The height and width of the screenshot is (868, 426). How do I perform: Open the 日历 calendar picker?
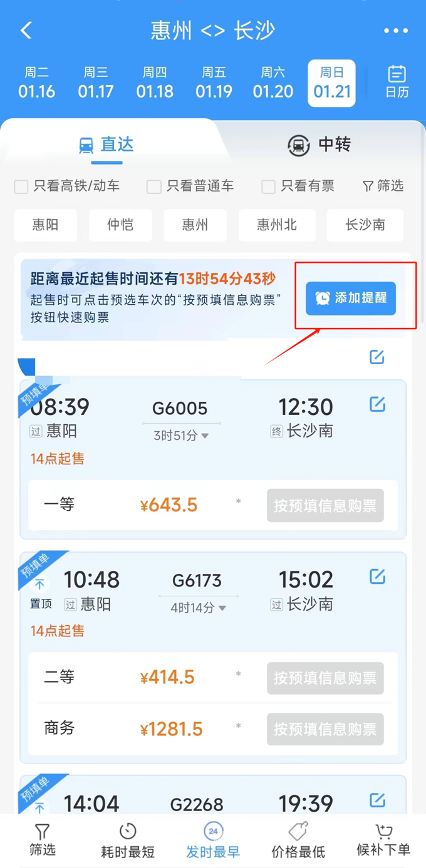pos(397,82)
